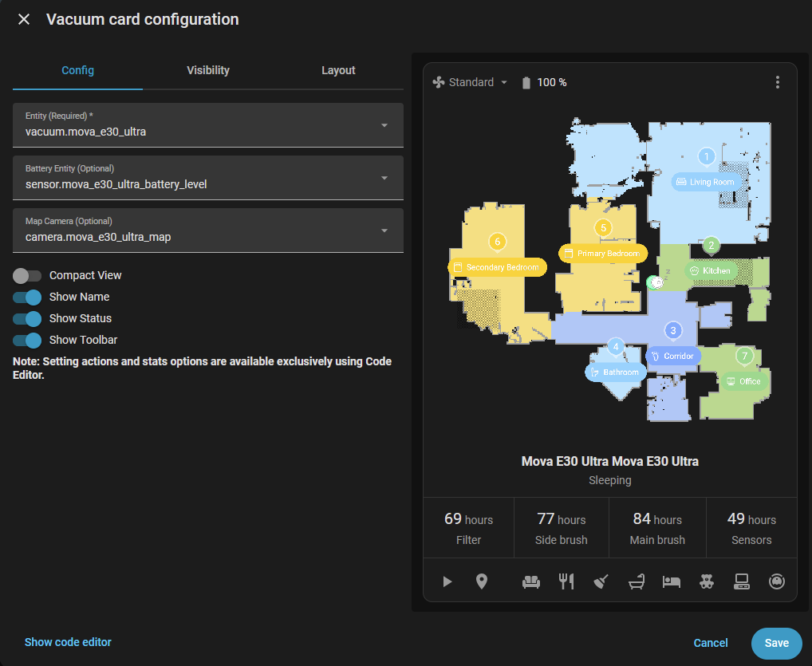Enable the Compact View toggle
The height and width of the screenshot is (666, 812).
[x=27, y=276]
